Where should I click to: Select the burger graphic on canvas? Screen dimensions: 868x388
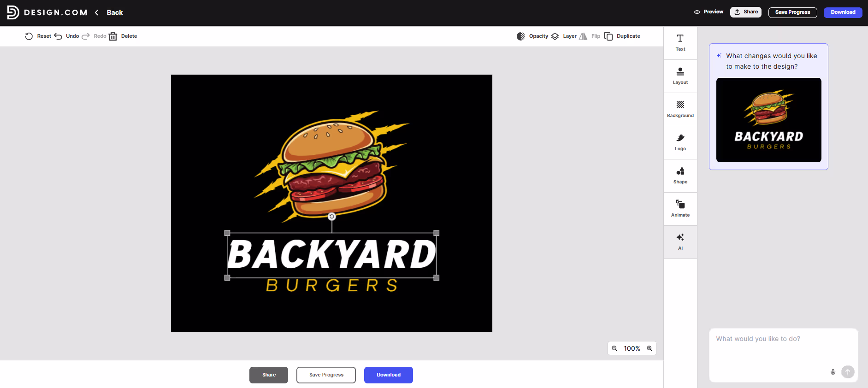[332, 166]
